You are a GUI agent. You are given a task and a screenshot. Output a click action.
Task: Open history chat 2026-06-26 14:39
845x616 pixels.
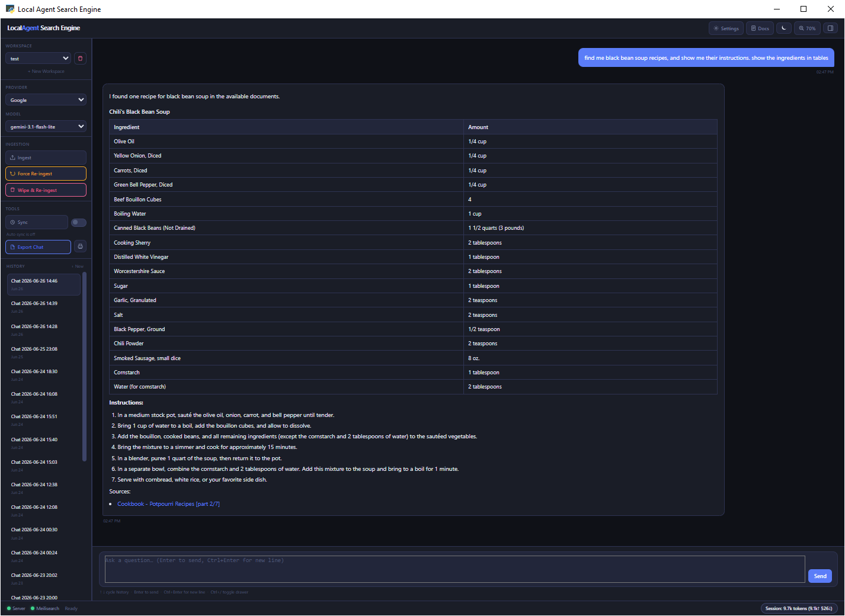point(44,307)
